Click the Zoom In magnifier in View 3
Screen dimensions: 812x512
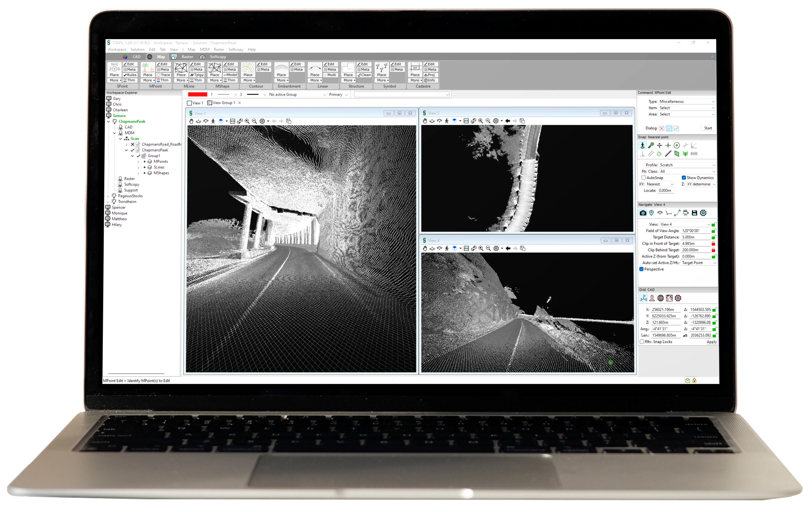pyautogui.click(x=481, y=120)
